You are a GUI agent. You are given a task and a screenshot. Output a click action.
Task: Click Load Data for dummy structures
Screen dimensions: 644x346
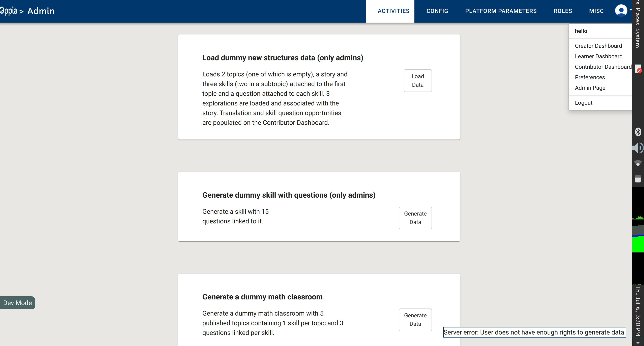point(417,80)
